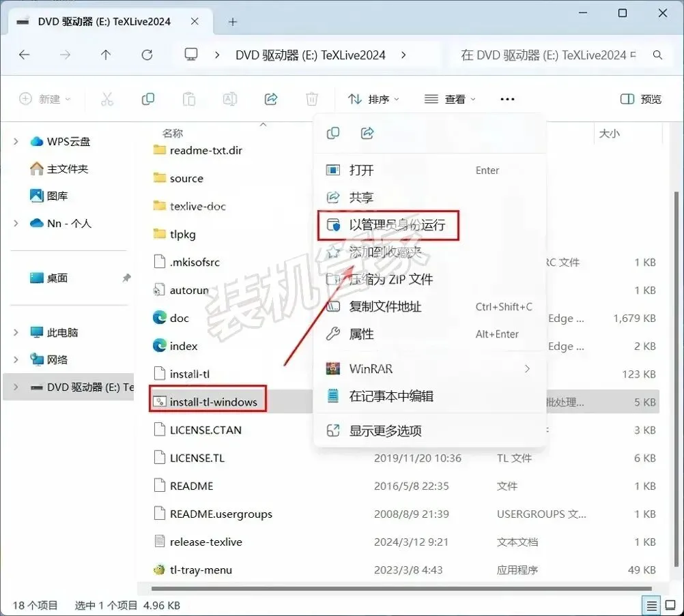Open the 查看 view dropdown
Screen dimensions: 684x616
pyautogui.click(x=450, y=99)
